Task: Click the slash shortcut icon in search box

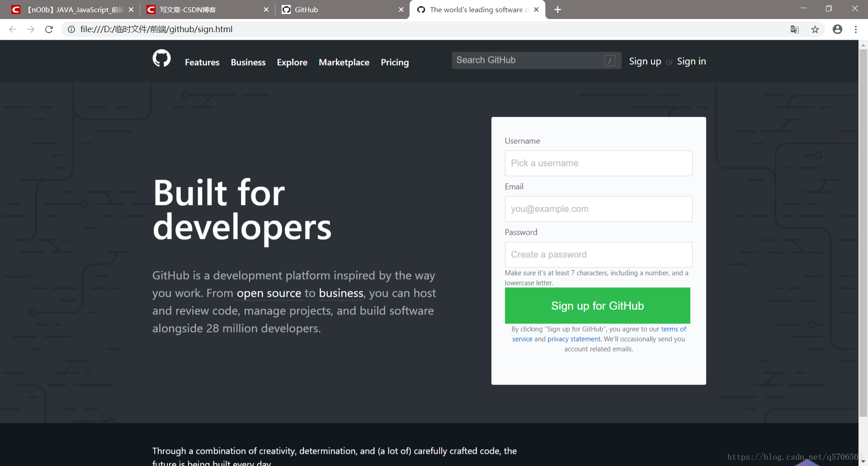Action: (609, 61)
